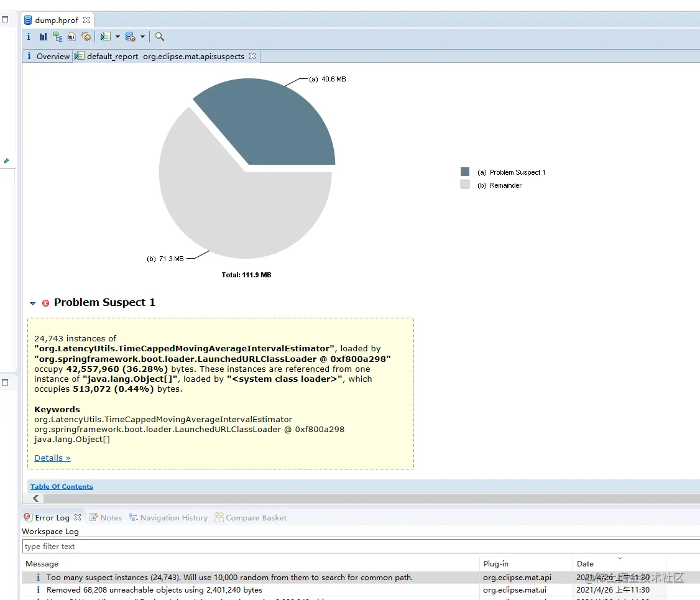This screenshot has width=700, height=600.
Task: Close the Error Log tab
Action: [78, 517]
